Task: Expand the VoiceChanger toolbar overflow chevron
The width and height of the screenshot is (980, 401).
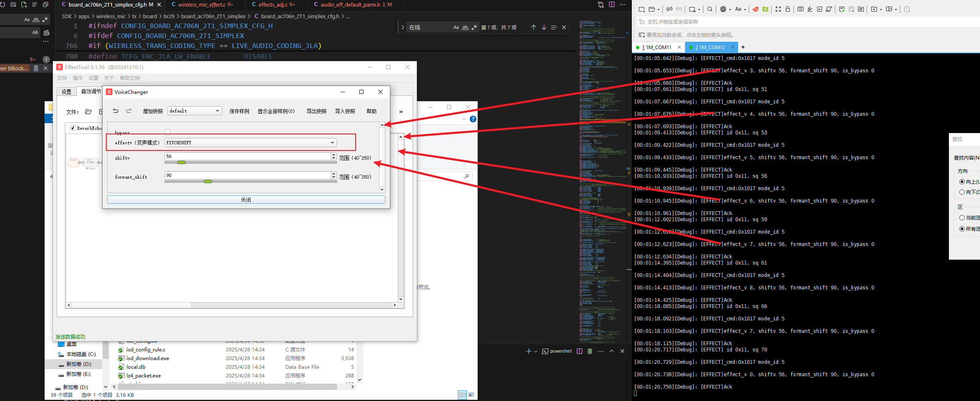Action: 401,112
